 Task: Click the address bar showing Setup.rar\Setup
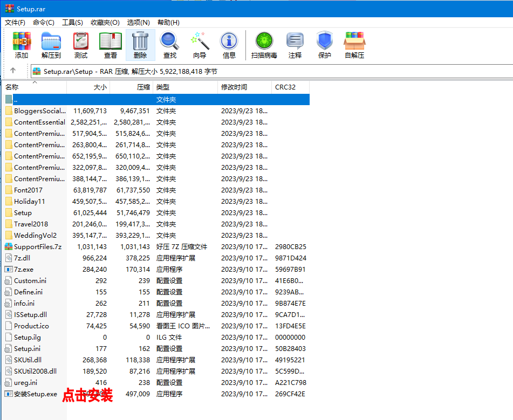(108, 71)
